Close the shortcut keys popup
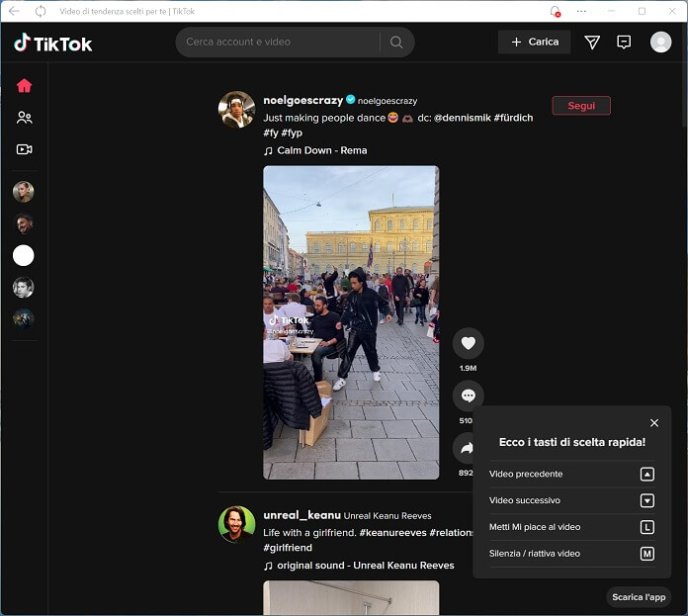Image resolution: width=688 pixels, height=616 pixels. [653, 422]
